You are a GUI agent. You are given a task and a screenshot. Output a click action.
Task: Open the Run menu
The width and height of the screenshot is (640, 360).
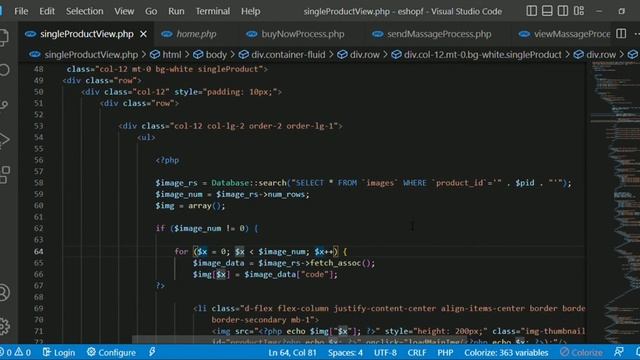(x=176, y=11)
